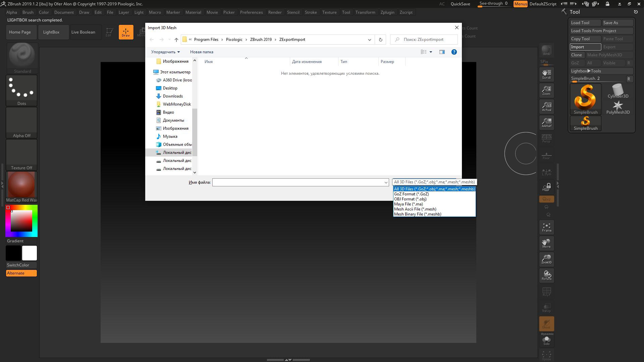Click the Edit mode icon
This screenshot has width=644, height=362.
[109, 32]
